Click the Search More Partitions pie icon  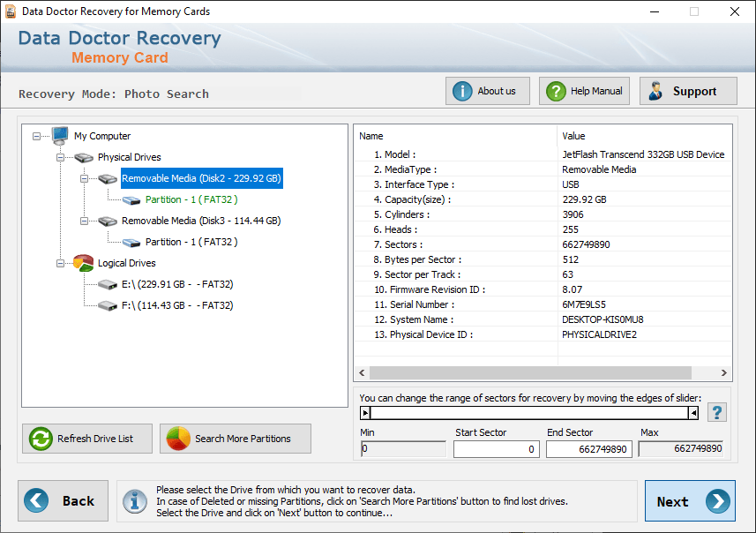point(178,439)
